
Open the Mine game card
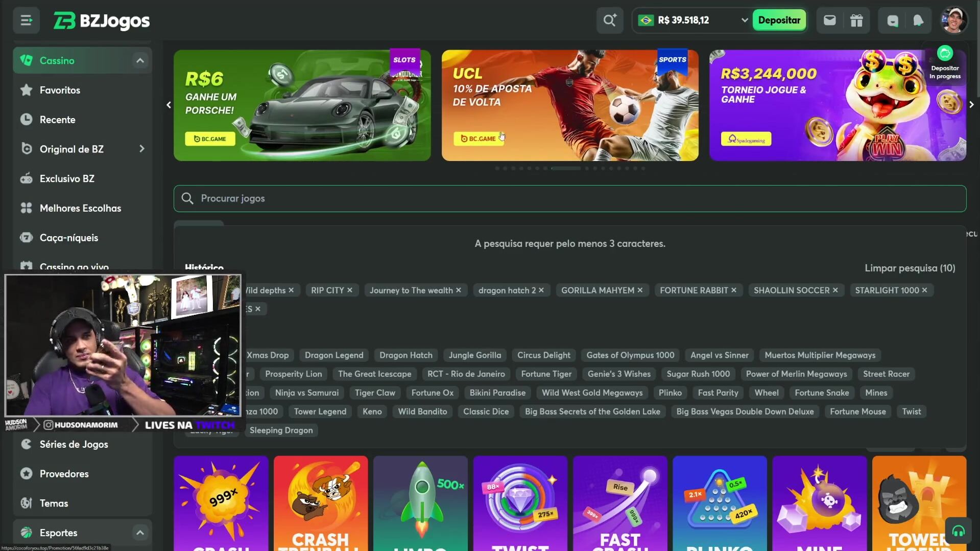pos(820,503)
